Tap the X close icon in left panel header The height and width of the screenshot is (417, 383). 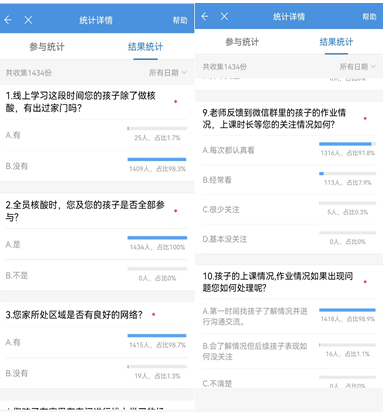pos(28,20)
